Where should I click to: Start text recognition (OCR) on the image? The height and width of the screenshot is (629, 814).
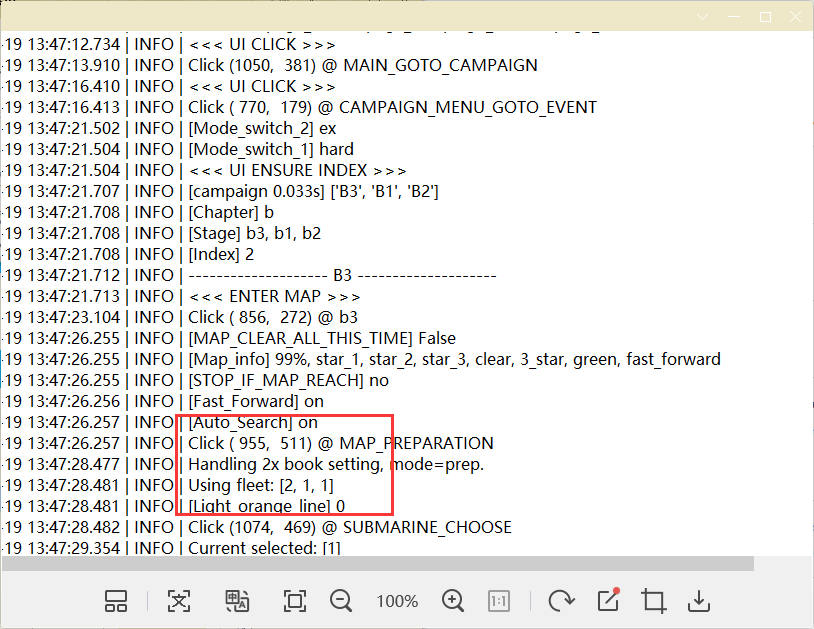(x=179, y=601)
